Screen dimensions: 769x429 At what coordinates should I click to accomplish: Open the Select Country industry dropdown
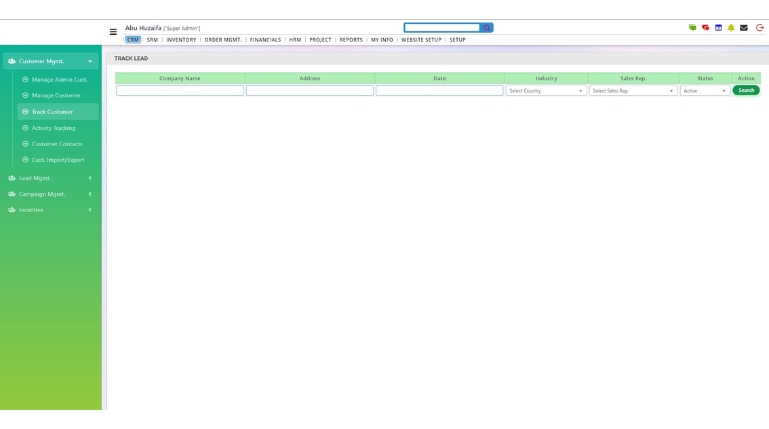pyautogui.click(x=546, y=91)
